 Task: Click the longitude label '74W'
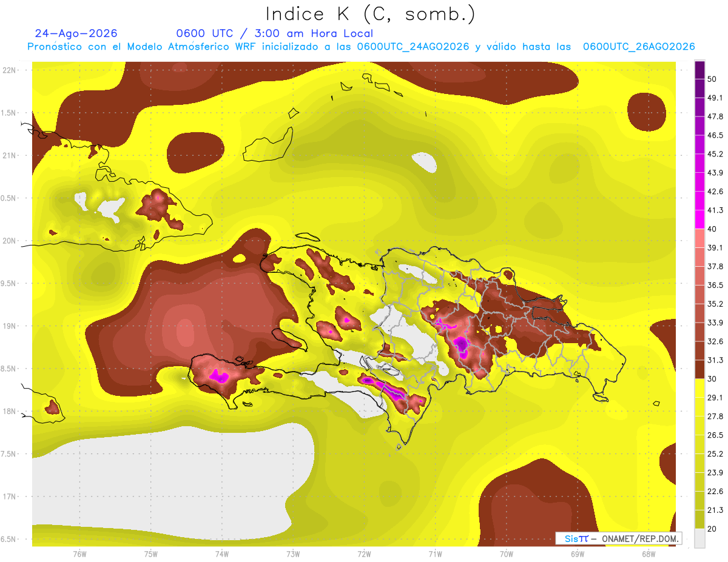pyautogui.click(x=221, y=554)
